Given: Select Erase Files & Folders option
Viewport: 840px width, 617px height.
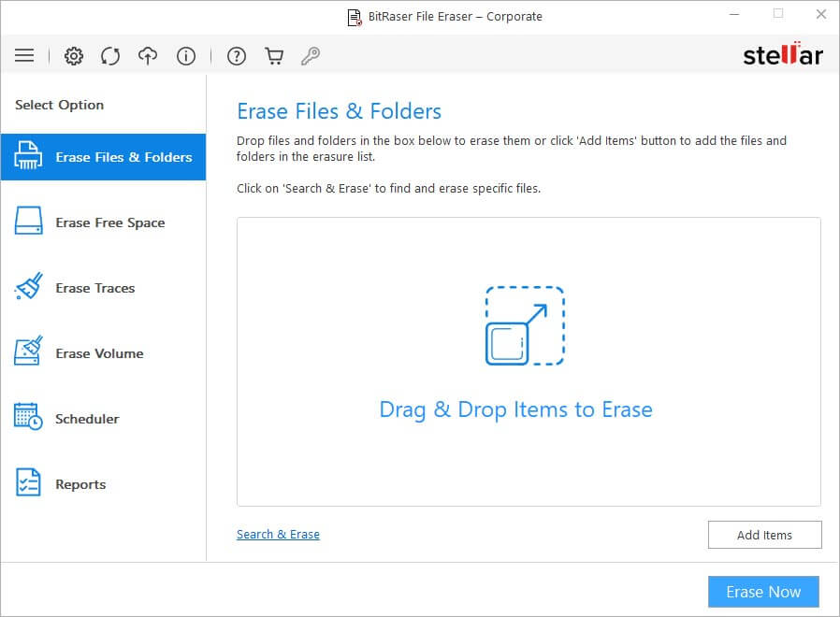Looking at the screenshot, I should click(103, 157).
